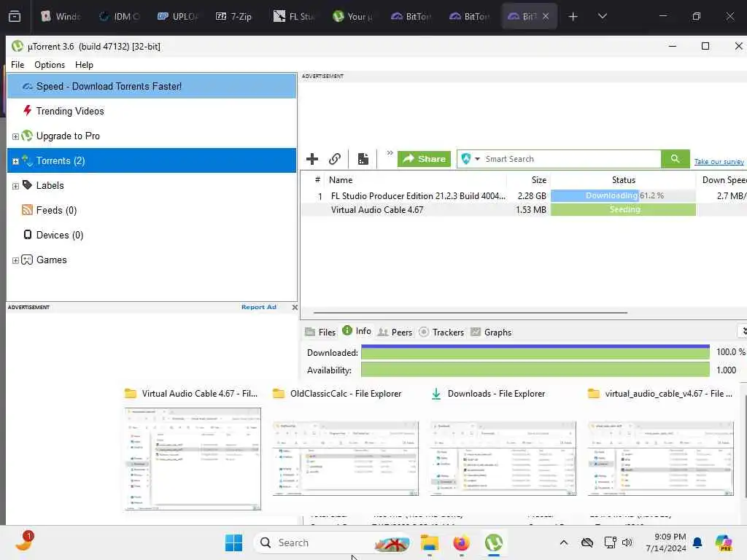This screenshot has height=560, width=747.
Task: Open virtual_audio_cable_v4.67 Explorer thumbnail
Action: click(661, 459)
